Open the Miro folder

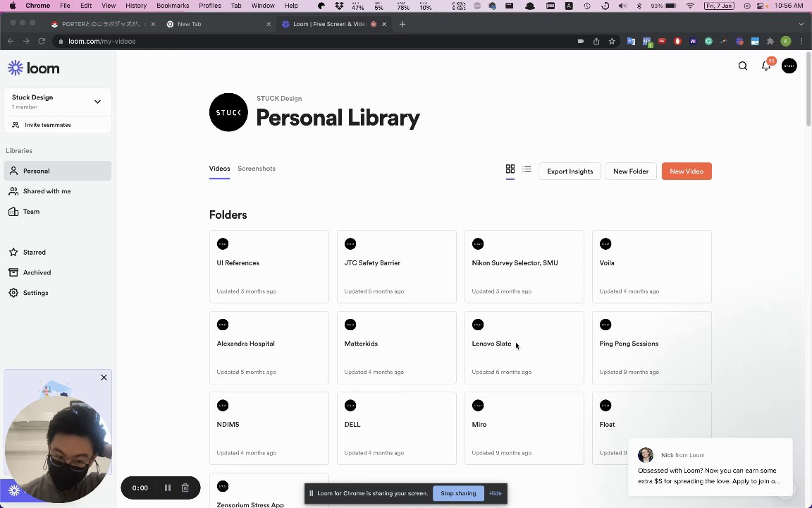[524, 428]
